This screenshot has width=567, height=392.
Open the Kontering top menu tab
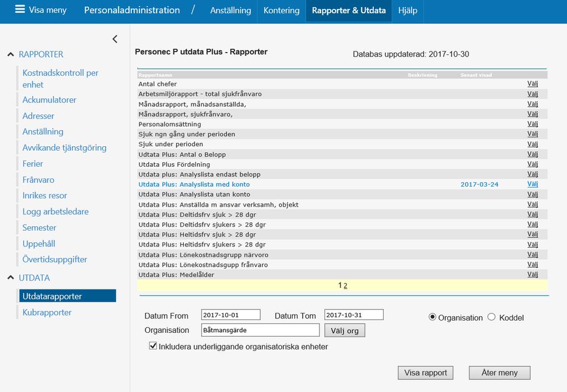point(281,11)
